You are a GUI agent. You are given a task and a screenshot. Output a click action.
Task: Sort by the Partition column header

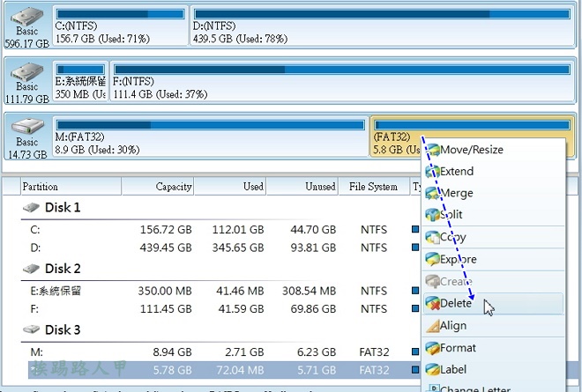click(x=71, y=187)
